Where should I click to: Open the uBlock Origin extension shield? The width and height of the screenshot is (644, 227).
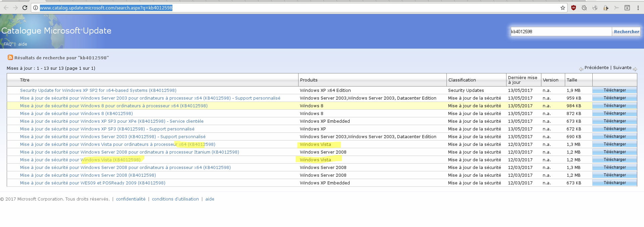574,8
